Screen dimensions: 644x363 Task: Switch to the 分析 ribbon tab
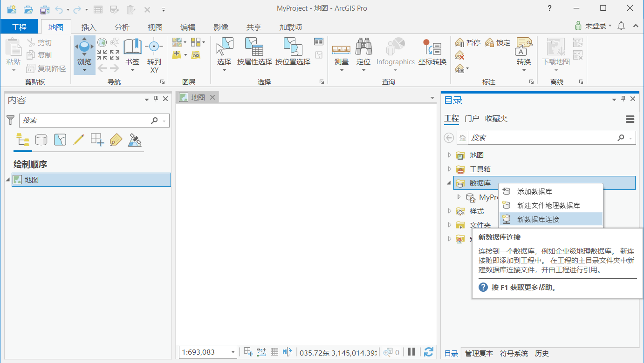tap(122, 27)
